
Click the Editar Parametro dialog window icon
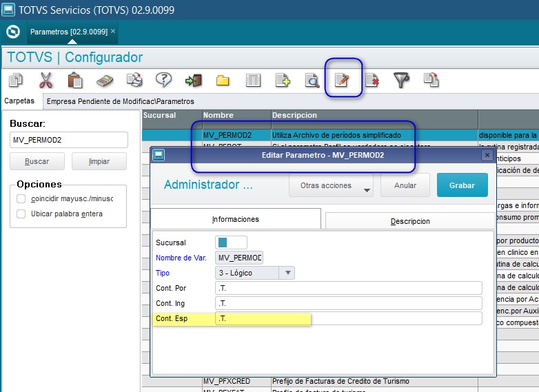click(x=159, y=155)
